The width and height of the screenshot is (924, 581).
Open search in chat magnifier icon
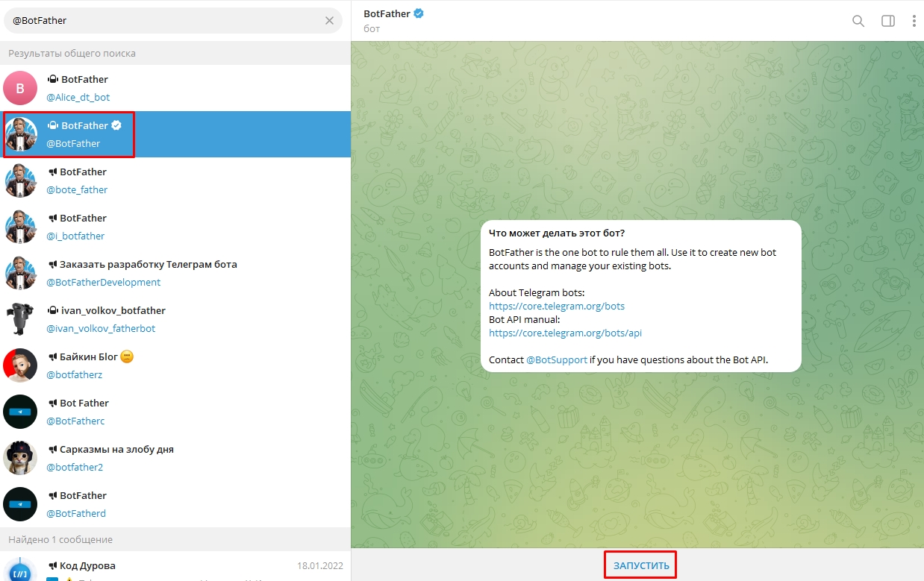[x=858, y=21]
